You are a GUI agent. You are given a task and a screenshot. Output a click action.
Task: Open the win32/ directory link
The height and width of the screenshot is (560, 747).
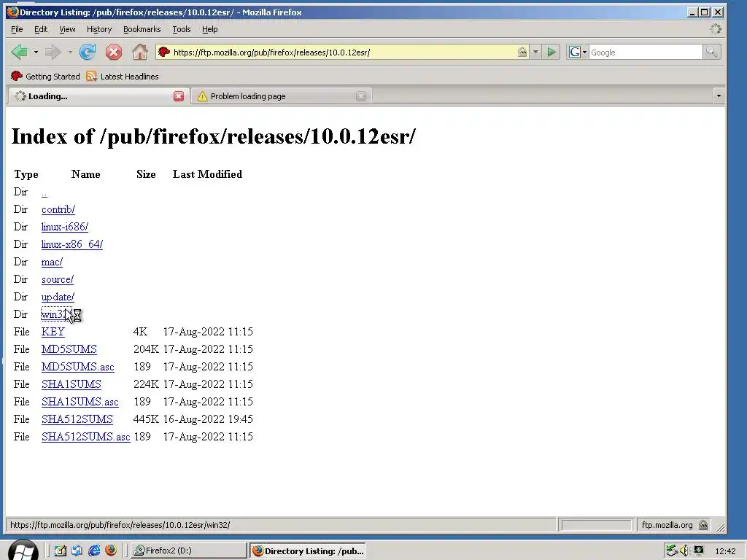pos(56,314)
